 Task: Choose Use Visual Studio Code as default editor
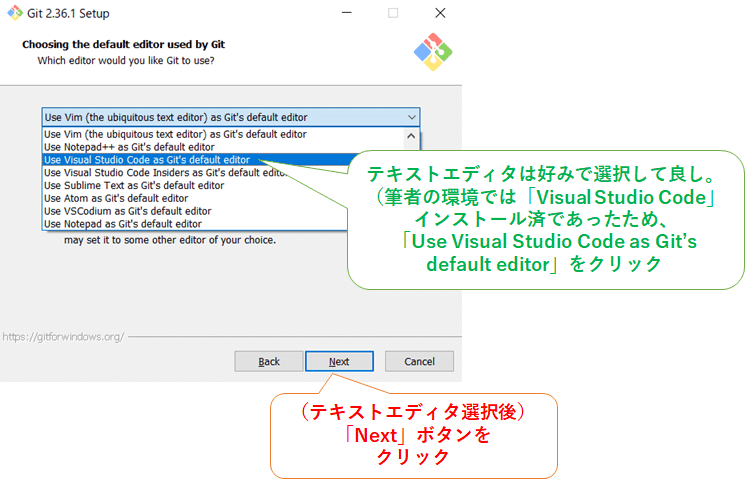click(196, 160)
